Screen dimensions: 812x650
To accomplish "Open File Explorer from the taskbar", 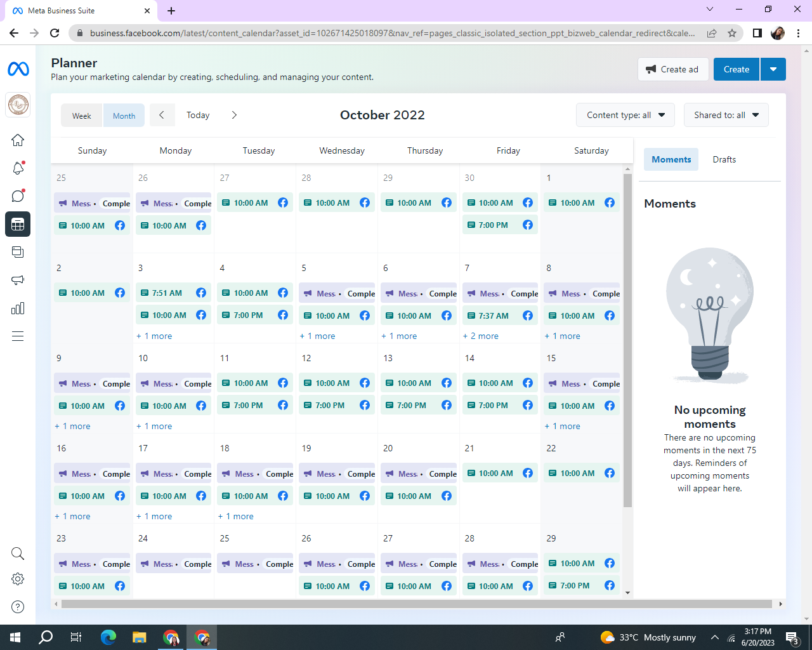I will [x=140, y=637].
